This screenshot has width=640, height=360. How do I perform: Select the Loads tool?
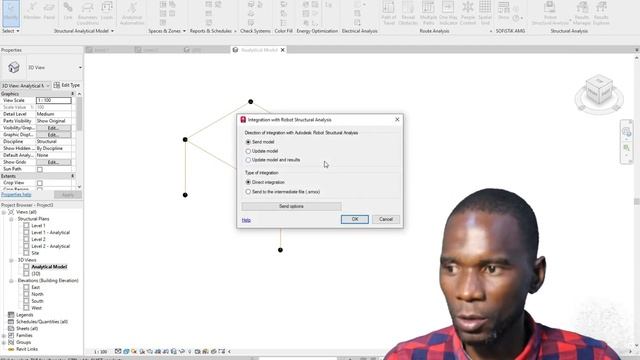(107, 11)
